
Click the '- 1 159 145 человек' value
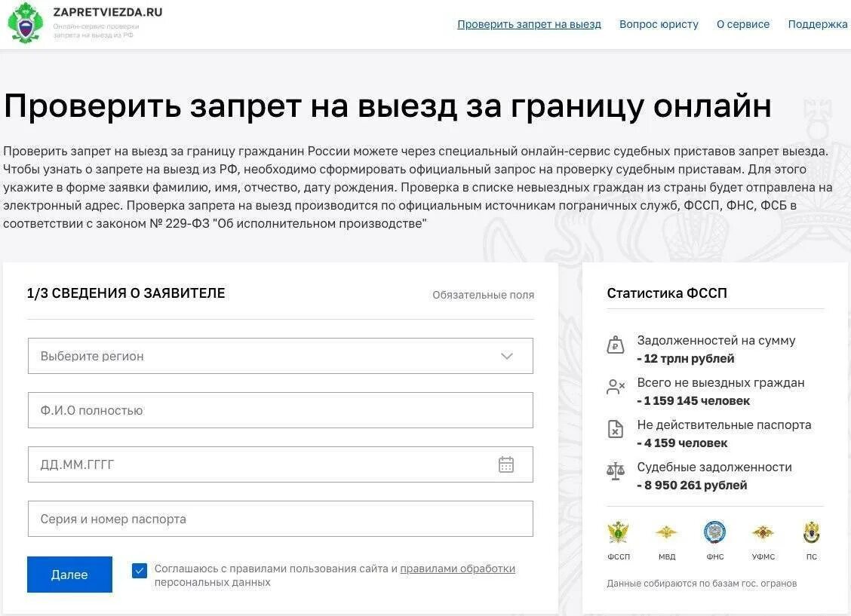coord(693,400)
